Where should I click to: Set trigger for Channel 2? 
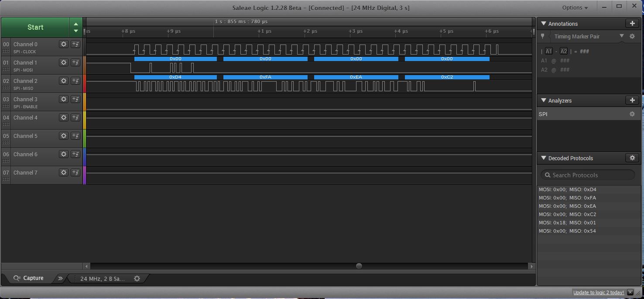75,81
